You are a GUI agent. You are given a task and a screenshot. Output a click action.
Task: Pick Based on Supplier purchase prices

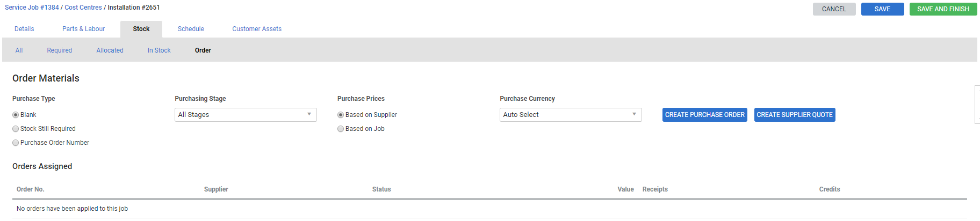341,115
